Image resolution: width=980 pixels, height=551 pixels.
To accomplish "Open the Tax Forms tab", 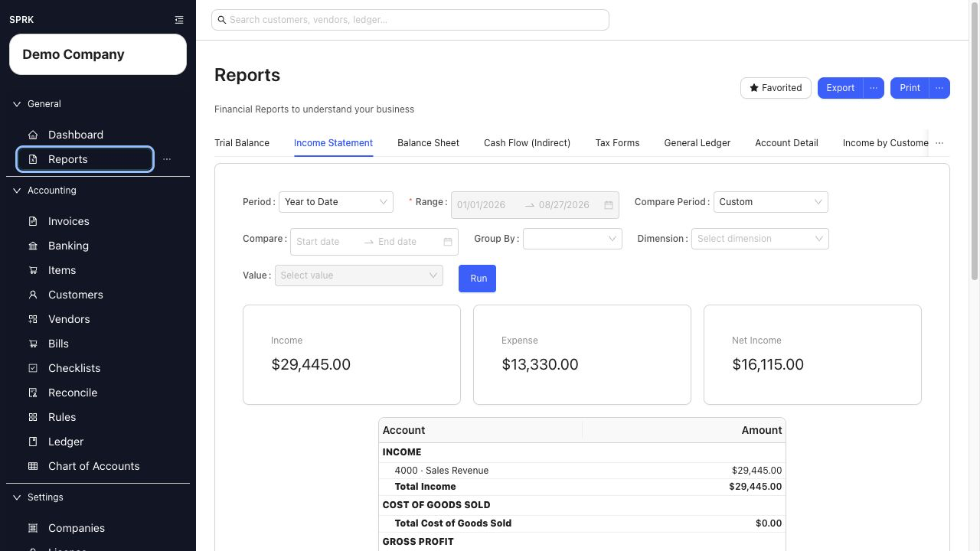I will (617, 143).
